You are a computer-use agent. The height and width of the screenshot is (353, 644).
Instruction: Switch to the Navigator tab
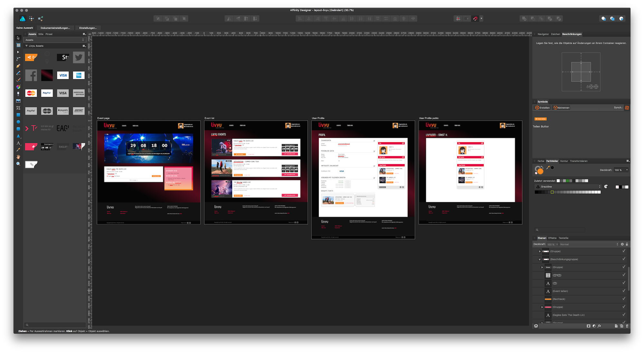click(x=543, y=34)
